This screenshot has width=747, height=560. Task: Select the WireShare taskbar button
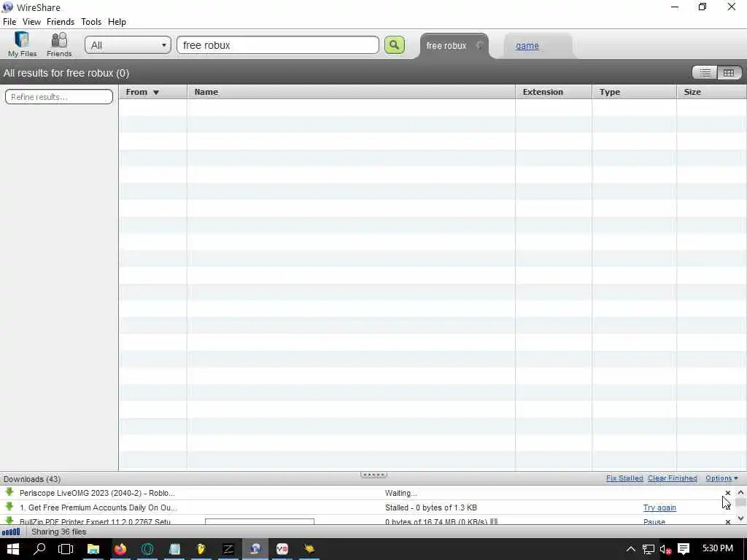coord(255,549)
